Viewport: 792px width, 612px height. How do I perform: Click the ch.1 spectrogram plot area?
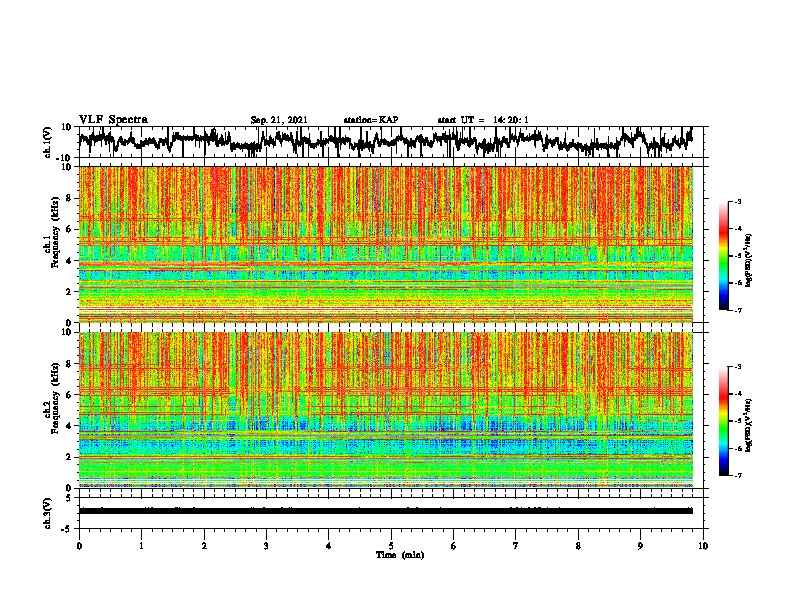(385, 244)
